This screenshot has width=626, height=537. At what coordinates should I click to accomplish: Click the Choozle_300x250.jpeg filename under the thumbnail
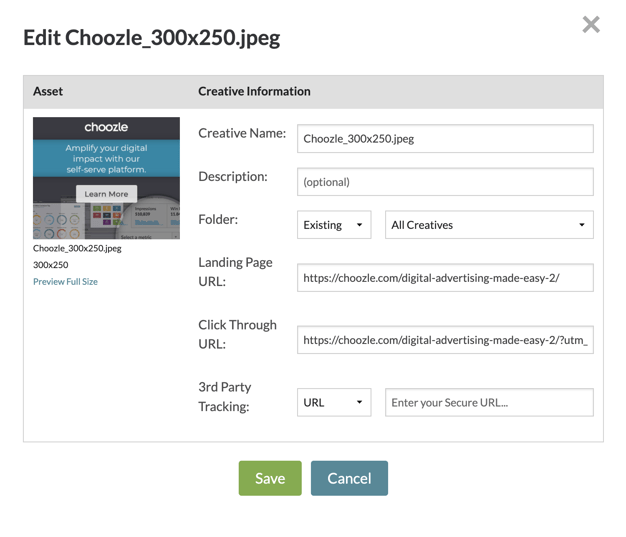point(77,249)
